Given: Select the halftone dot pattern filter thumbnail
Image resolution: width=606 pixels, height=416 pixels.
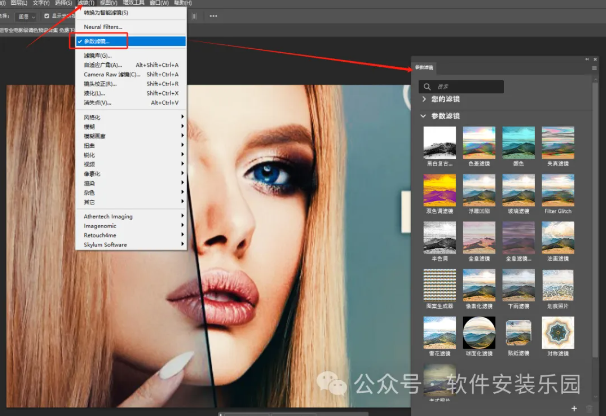Looking at the screenshot, I should [439, 285].
